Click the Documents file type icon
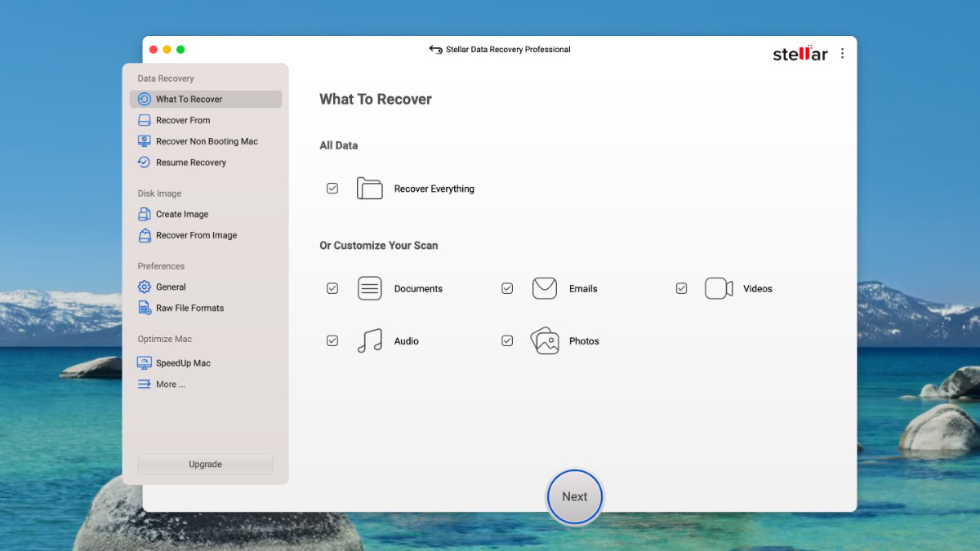The image size is (980, 551). [369, 288]
